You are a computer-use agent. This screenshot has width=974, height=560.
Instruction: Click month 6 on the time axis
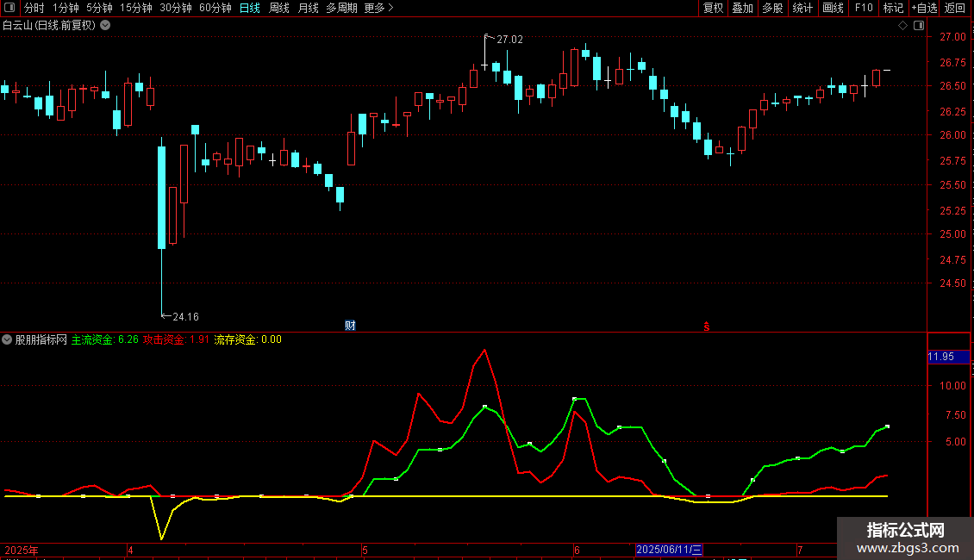point(577,550)
